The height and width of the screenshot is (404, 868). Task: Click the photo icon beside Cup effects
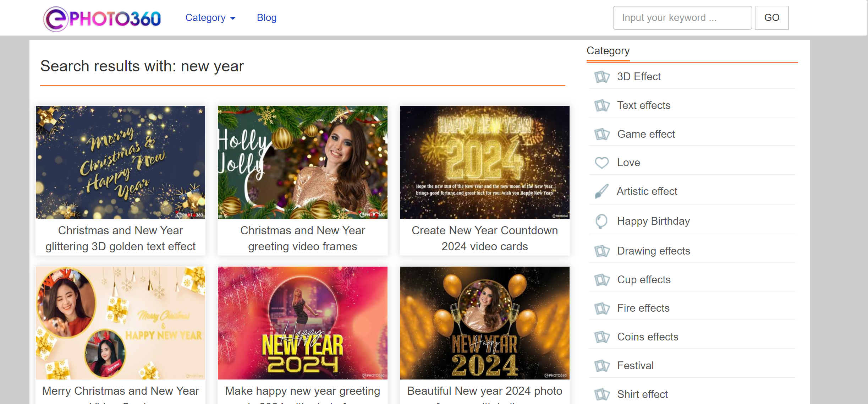coord(602,280)
